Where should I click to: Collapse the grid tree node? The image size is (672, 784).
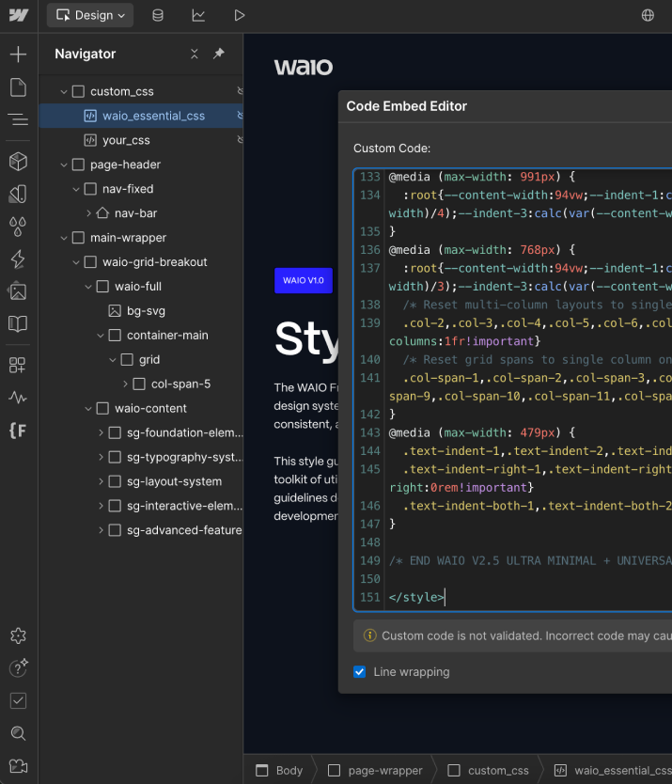pyautogui.click(x=113, y=360)
